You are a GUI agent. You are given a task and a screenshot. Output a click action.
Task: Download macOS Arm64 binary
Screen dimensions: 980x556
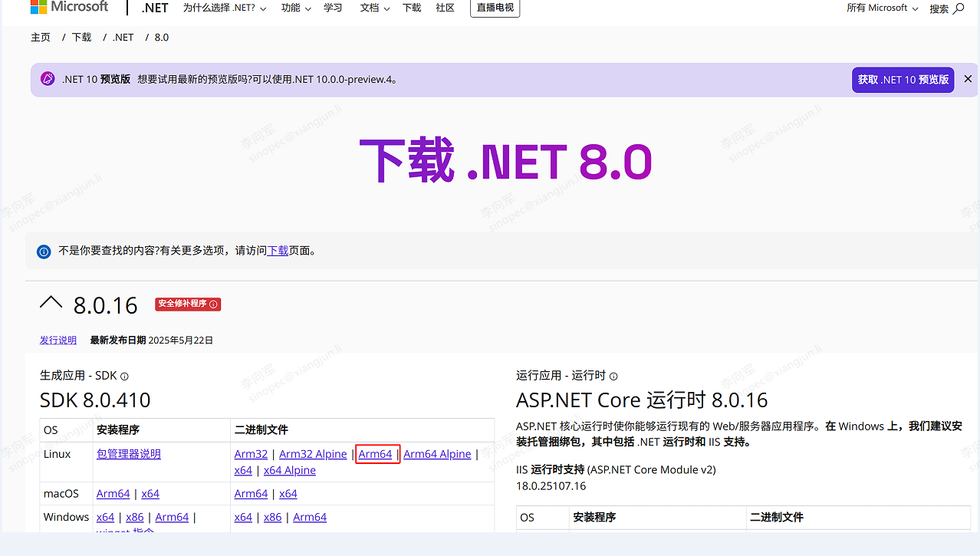tap(251, 494)
